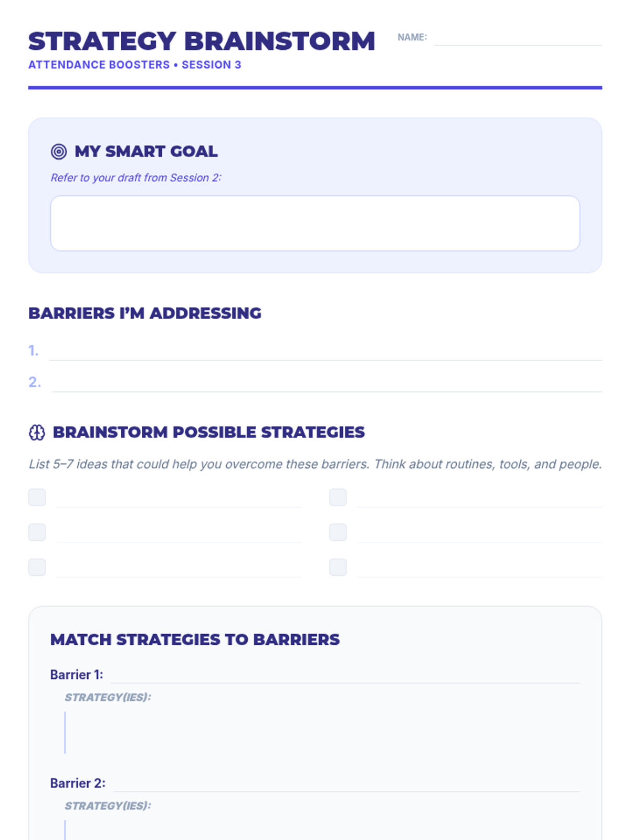Click the Match Strategies to Barriers heading
Viewport: 630px width, 840px height.
pyautogui.click(x=195, y=639)
